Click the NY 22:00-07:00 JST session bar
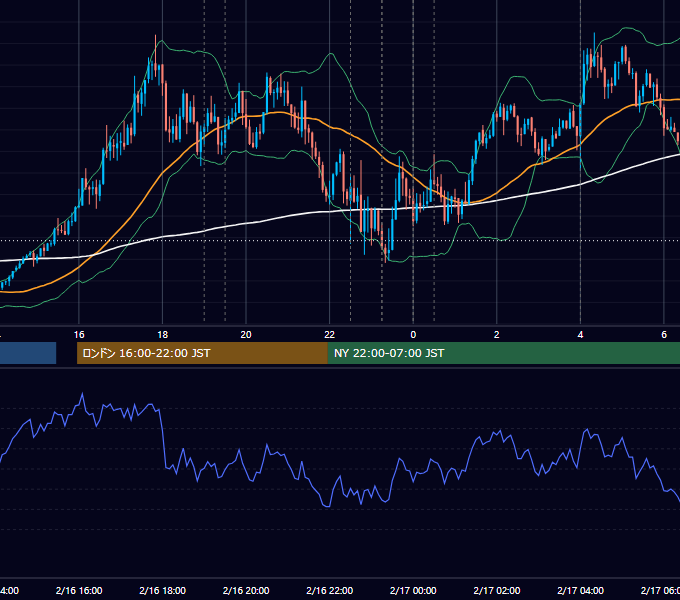Screen dimensions: 680x600 (x=503, y=353)
